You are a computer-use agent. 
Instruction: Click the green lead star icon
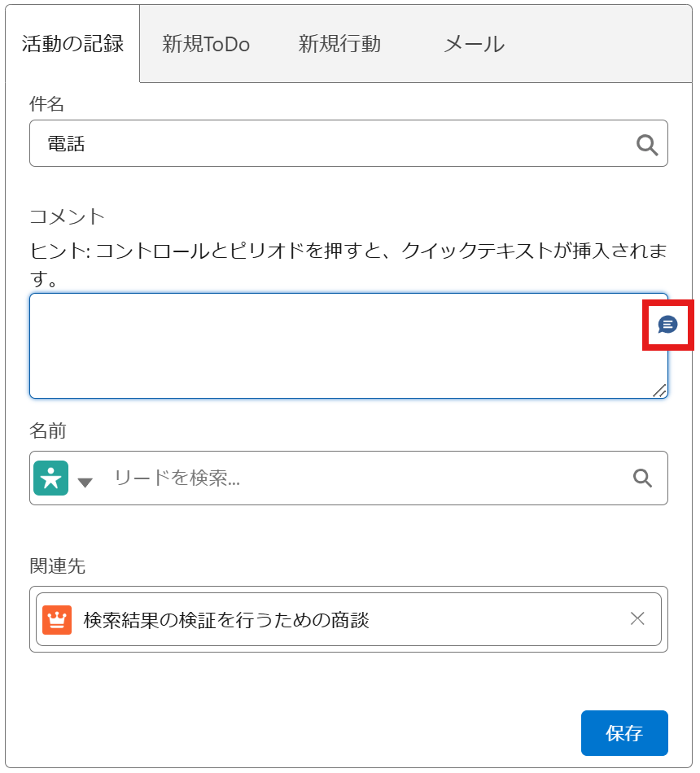(x=50, y=478)
